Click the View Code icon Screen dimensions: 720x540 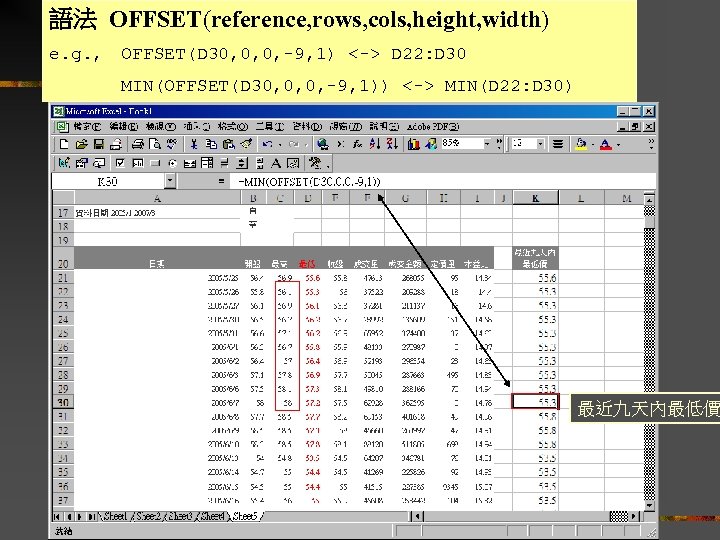pyautogui.click(x=99, y=163)
